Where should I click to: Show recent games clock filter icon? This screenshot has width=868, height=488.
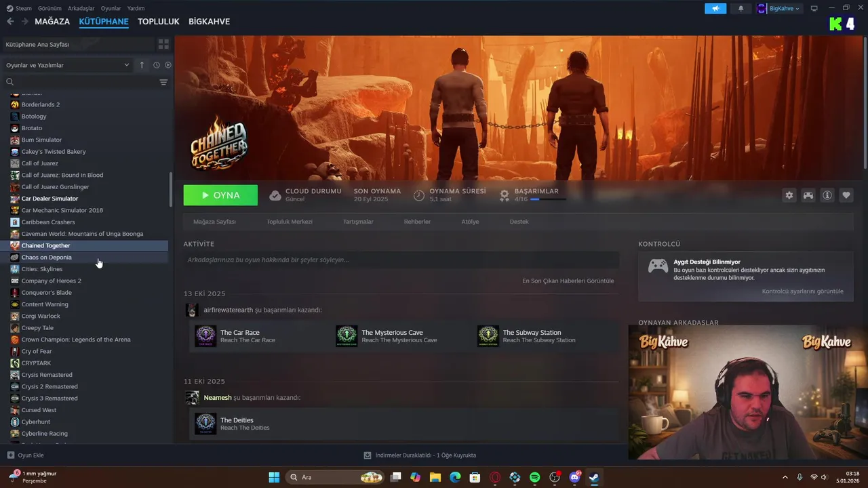pyautogui.click(x=157, y=65)
